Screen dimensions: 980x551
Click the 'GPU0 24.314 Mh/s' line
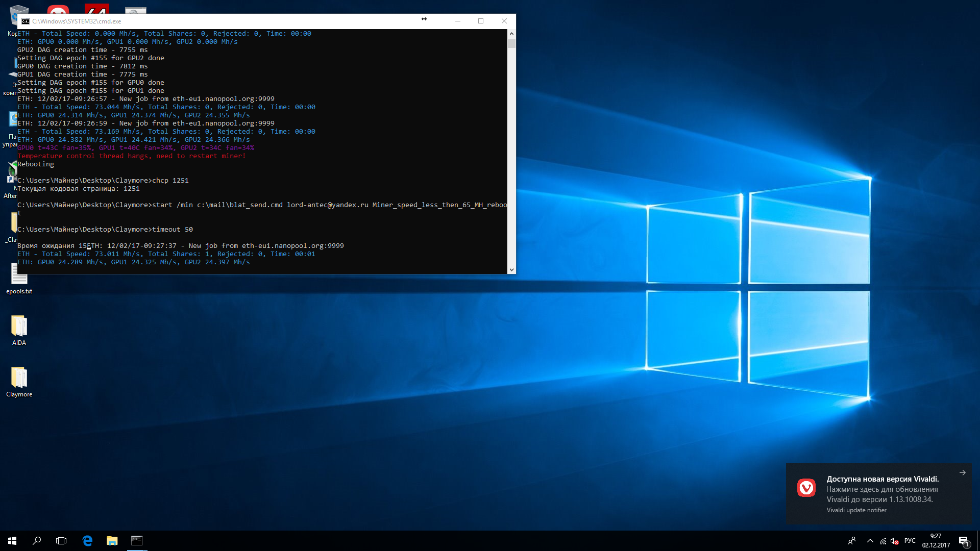coord(134,115)
